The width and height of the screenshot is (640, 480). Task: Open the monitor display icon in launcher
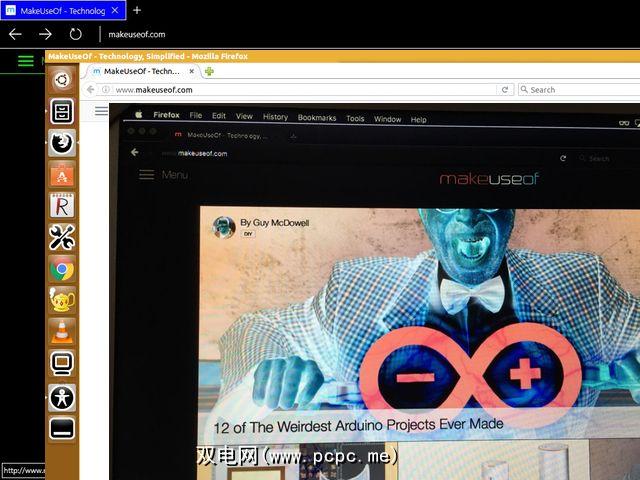coord(62,362)
